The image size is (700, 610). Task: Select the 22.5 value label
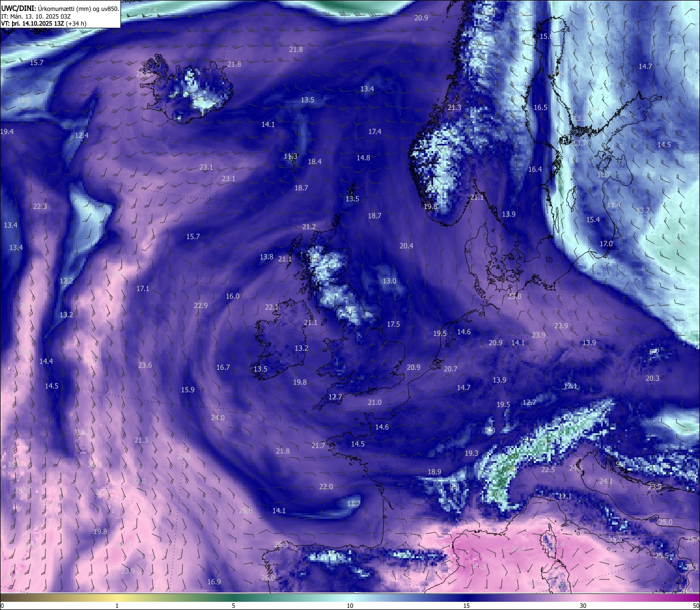pos(548,470)
